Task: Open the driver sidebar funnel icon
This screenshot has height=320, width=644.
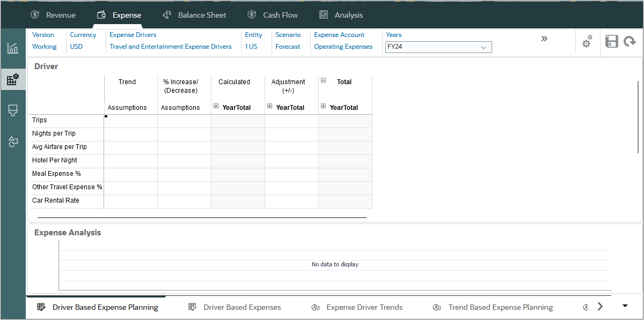Action: coord(13,110)
